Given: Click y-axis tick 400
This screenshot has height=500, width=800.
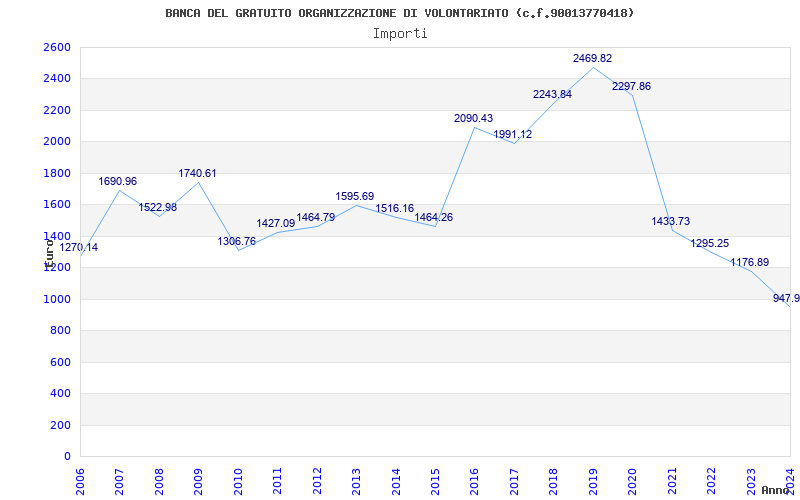Looking at the screenshot, I should tap(61, 394).
